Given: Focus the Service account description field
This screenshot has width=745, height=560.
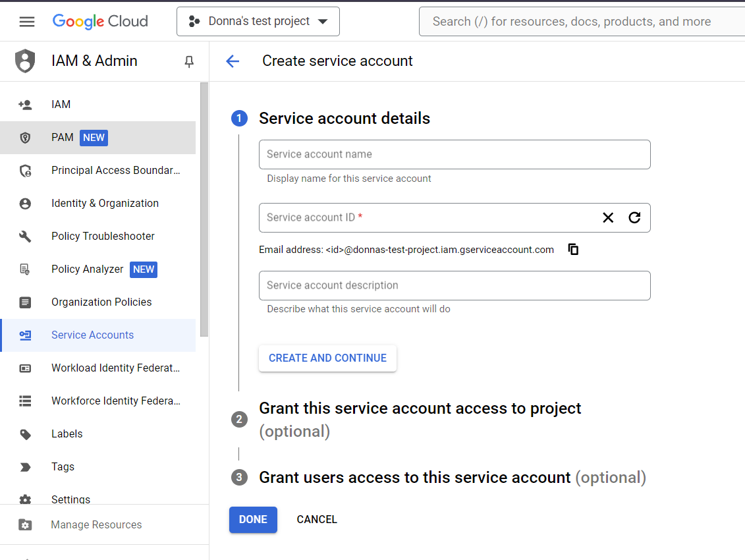Looking at the screenshot, I should click(455, 286).
